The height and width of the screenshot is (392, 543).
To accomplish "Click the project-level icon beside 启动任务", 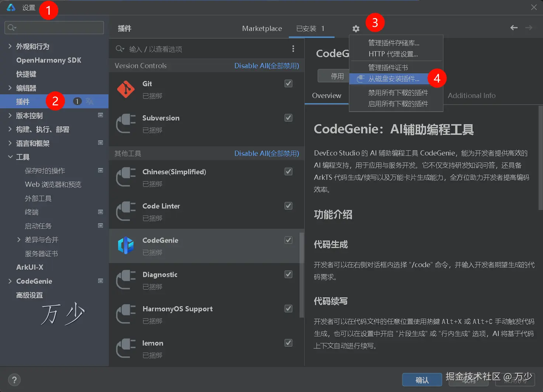I will pyautogui.click(x=100, y=225).
